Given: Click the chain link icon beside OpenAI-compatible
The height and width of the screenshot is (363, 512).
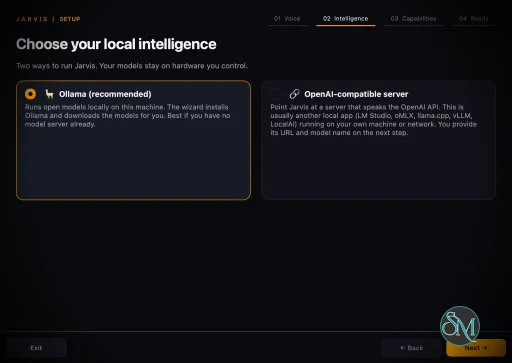Looking at the screenshot, I should (x=295, y=94).
